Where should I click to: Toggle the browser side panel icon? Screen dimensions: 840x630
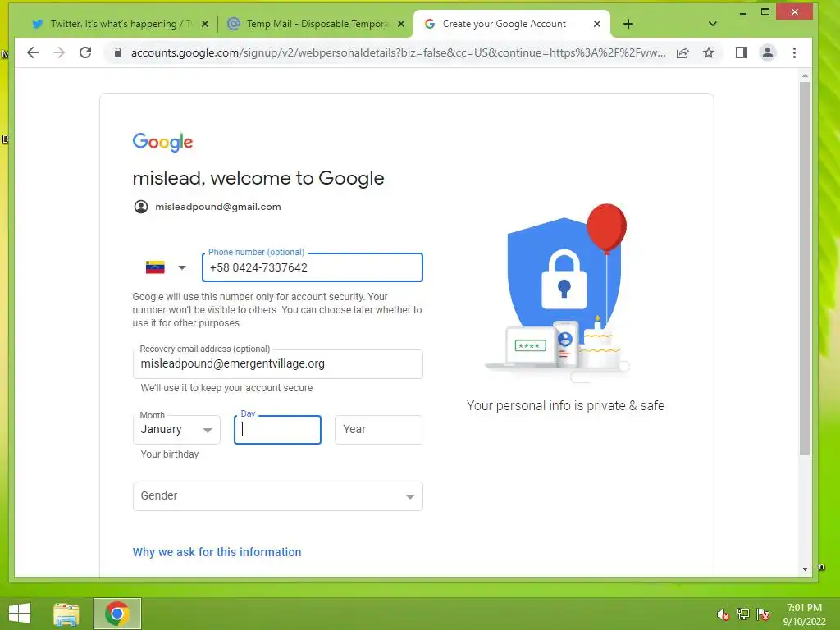pyautogui.click(x=742, y=52)
